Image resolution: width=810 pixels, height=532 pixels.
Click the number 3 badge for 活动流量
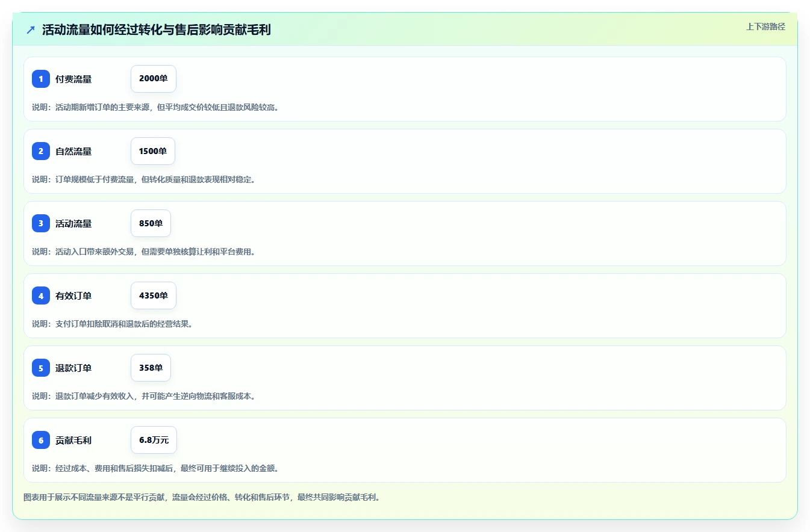coord(41,223)
